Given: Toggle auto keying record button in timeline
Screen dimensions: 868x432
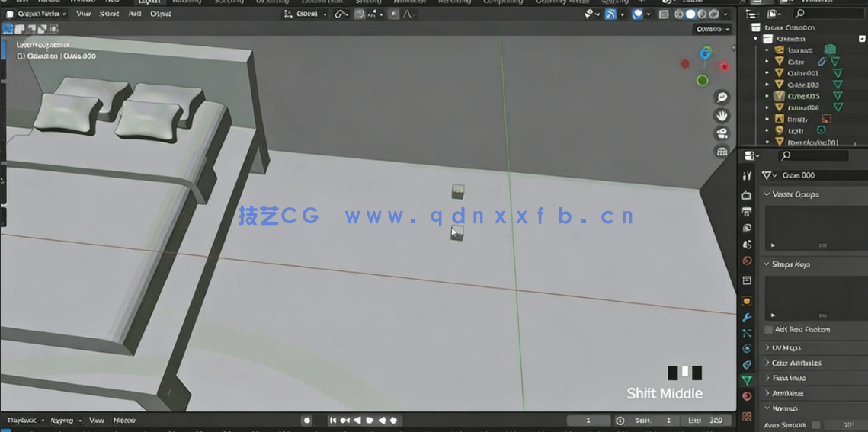Looking at the screenshot, I should pos(306,421).
